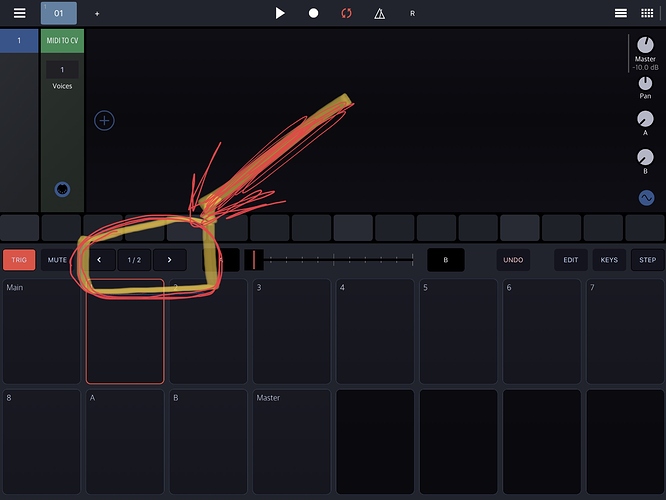Open the grid view icon at top right
Image resolution: width=666 pixels, height=500 pixels.
click(647, 13)
